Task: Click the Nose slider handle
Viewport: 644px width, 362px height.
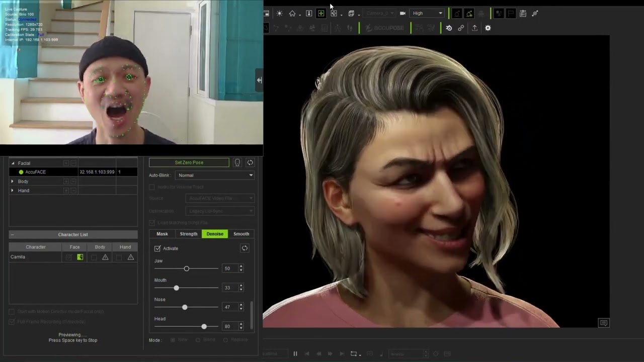Action: [x=185, y=307]
